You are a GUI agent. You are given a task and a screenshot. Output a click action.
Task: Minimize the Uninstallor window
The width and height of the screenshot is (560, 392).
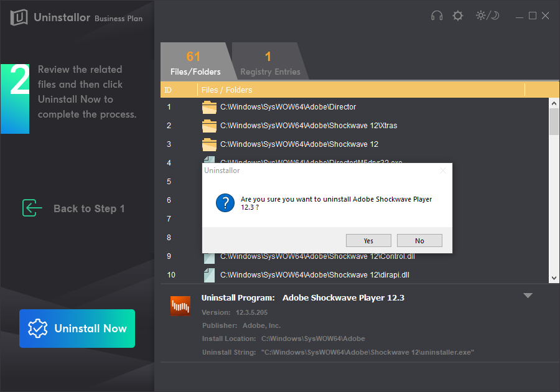520,16
